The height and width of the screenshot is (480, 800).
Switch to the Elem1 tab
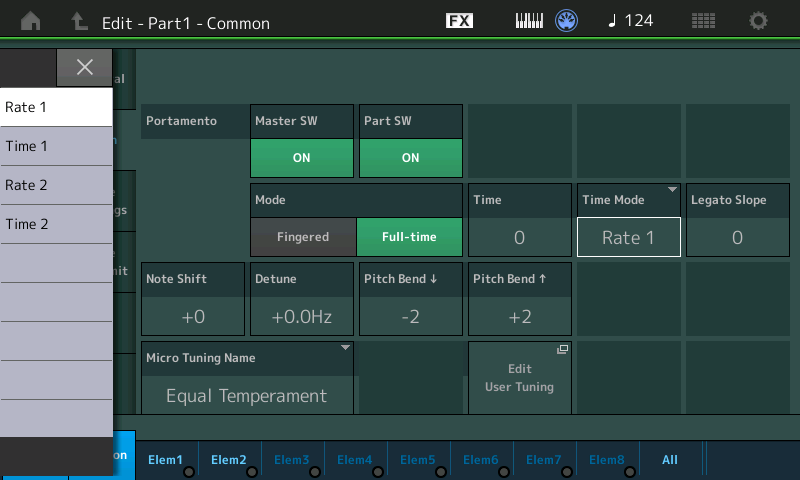coord(165,460)
